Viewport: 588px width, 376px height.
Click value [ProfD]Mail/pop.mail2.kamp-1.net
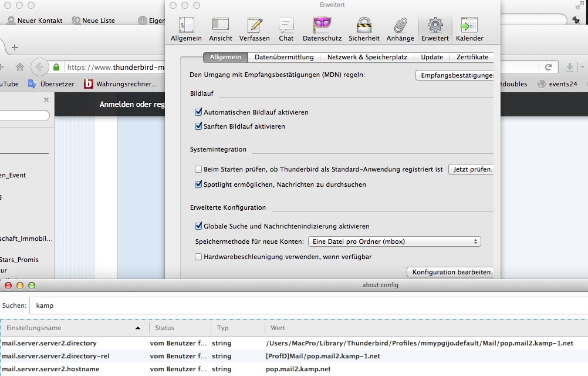coord(323,356)
